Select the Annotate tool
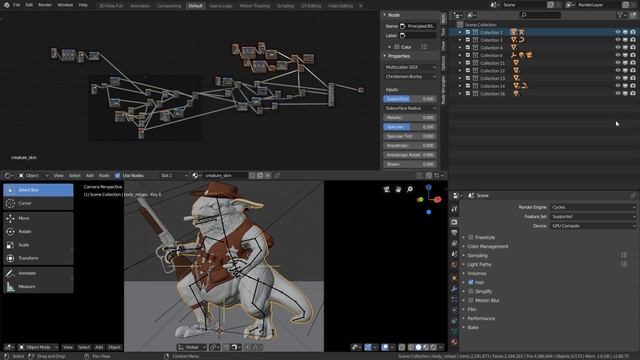The height and width of the screenshot is (360, 640). pos(38,273)
